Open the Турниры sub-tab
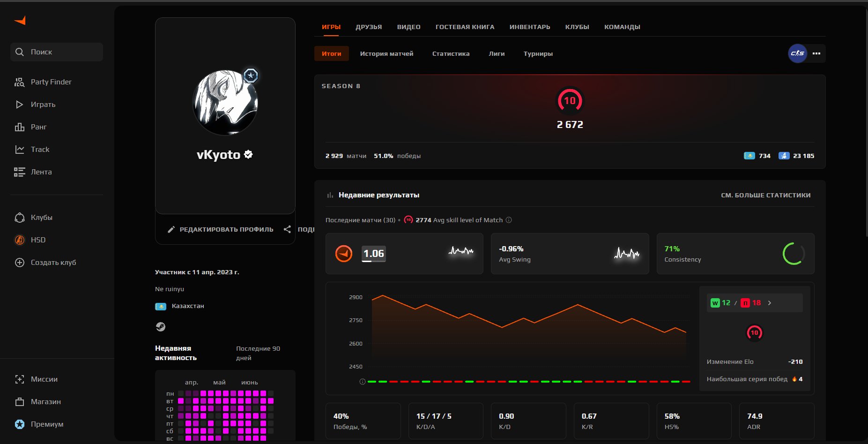Screen dimensions: 868x444 point(538,53)
